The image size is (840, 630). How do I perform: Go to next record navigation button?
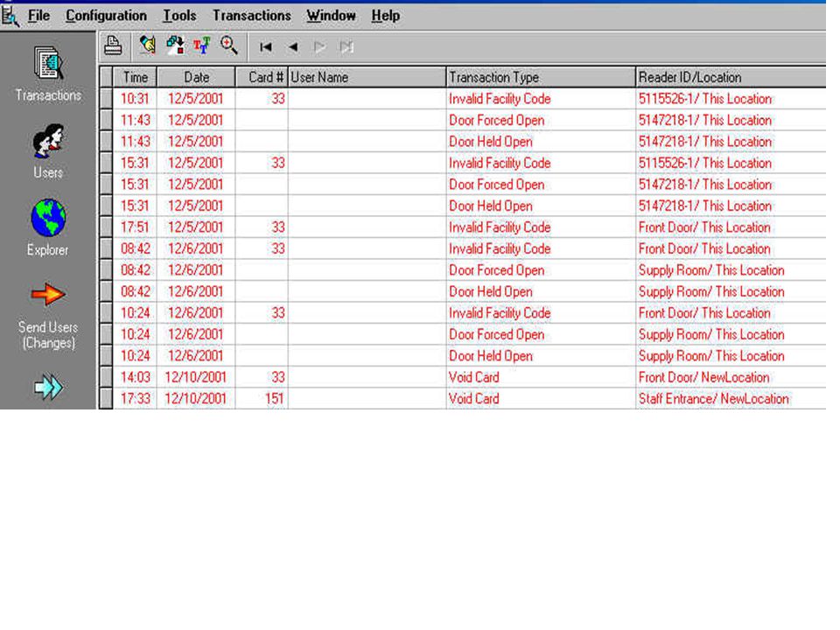coord(320,47)
